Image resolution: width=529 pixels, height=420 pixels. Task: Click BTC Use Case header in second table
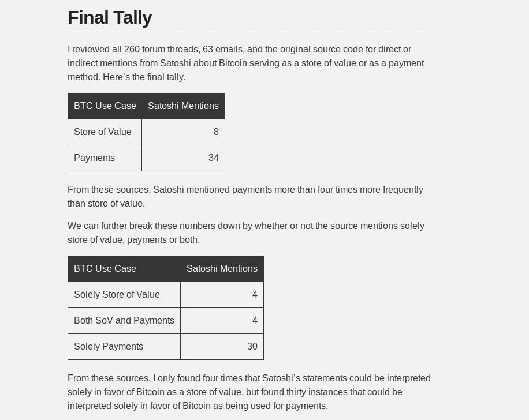(124, 269)
